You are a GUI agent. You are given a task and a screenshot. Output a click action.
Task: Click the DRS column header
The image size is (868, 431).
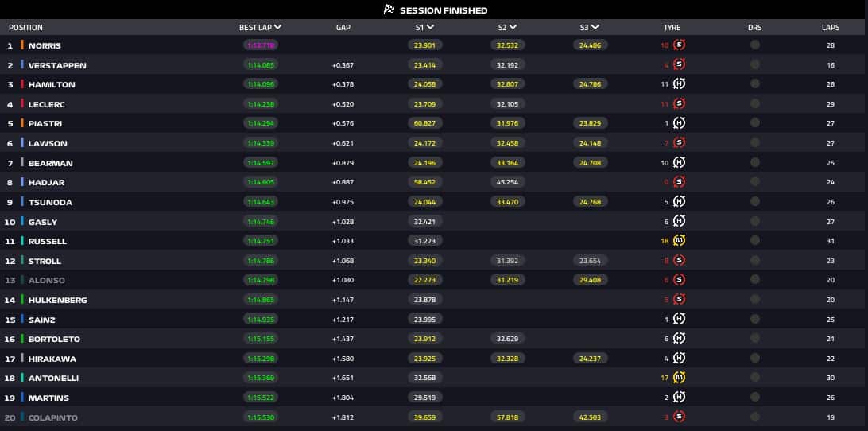tap(754, 28)
